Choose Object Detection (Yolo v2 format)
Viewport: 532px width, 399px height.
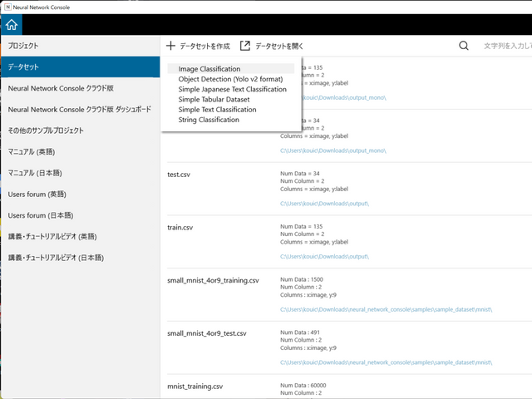[231, 79]
